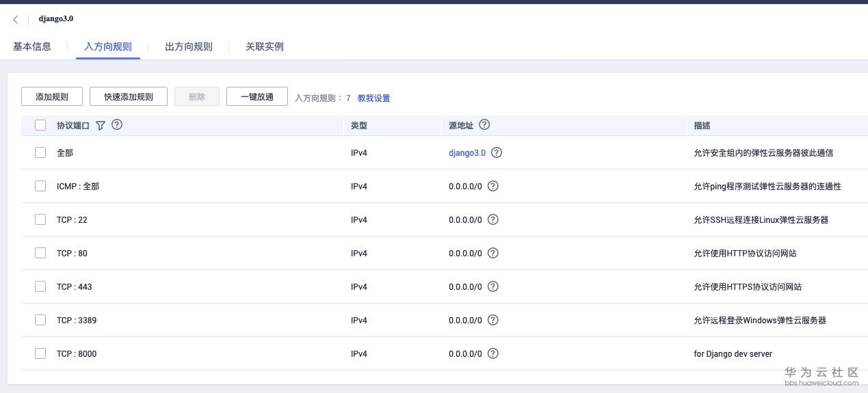868x393 pixels.
Task: Open the protocol port filter icon
Action: 101,126
